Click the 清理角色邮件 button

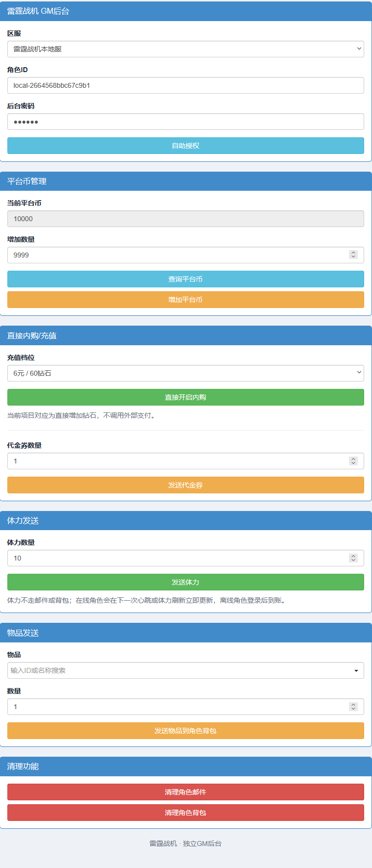pyautogui.click(x=185, y=792)
